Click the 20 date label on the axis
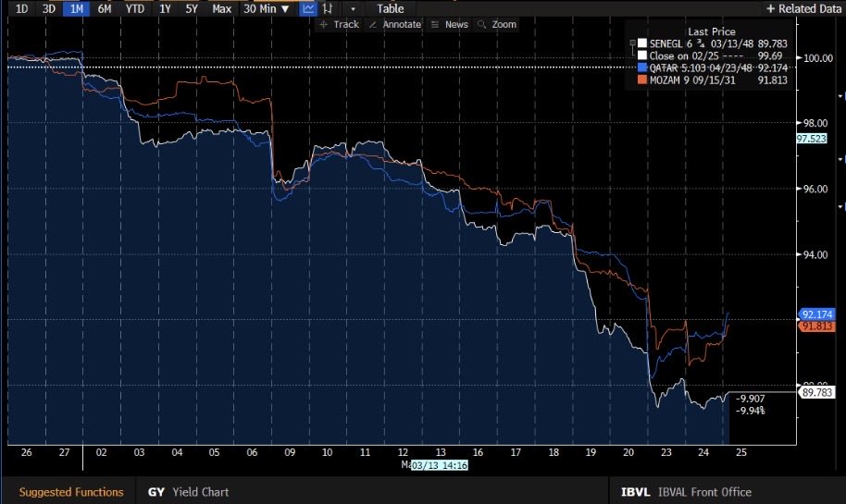The width and height of the screenshot is (846, 504). click(628, 452)
